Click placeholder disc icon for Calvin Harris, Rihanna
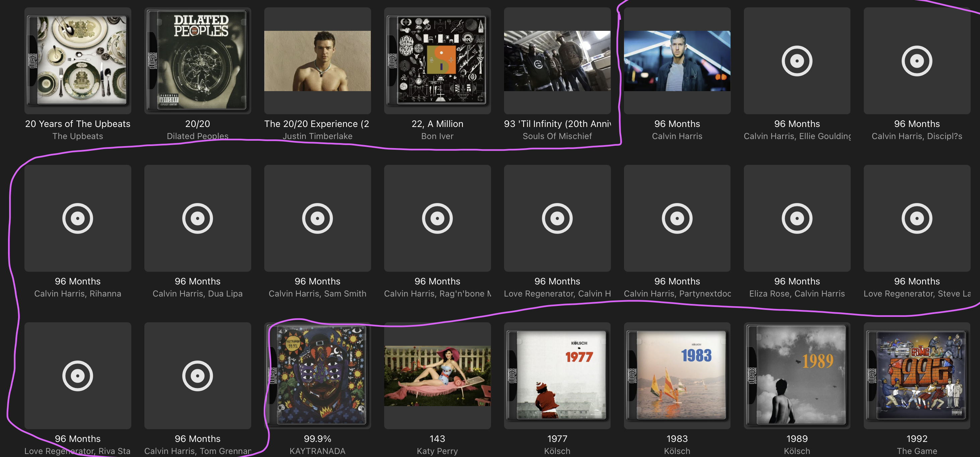Image resolution: width=980 pixels, height=457 pixels. [x=78, y=218]
